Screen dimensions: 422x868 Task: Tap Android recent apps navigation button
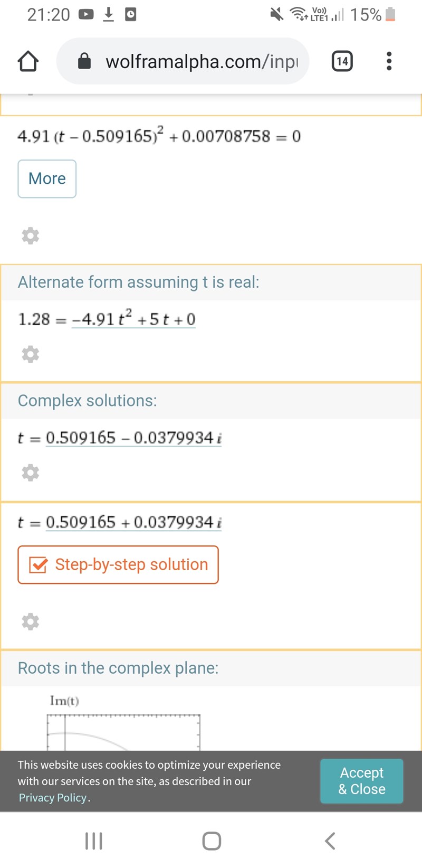(94, 841)
